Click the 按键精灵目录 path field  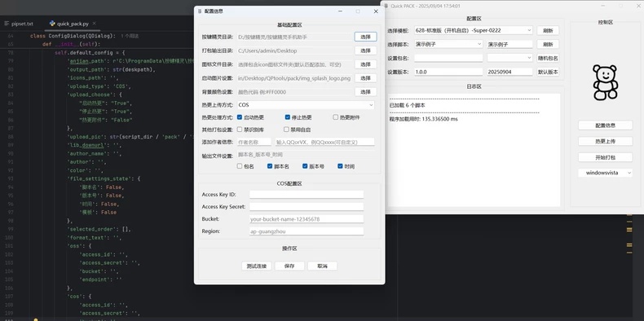pyautogui.click(x=294, y=37)
